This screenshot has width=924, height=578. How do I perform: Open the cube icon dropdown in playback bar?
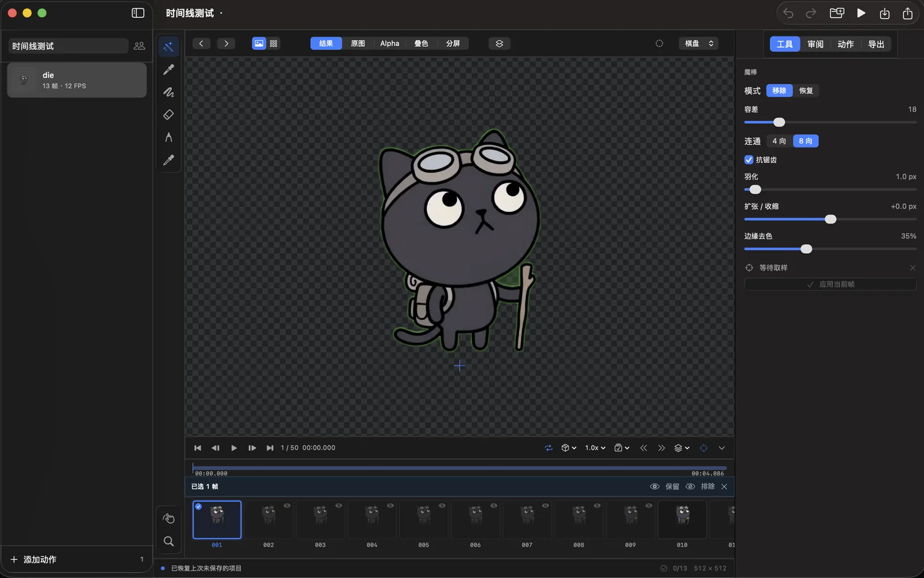click(x=569, y=448)
